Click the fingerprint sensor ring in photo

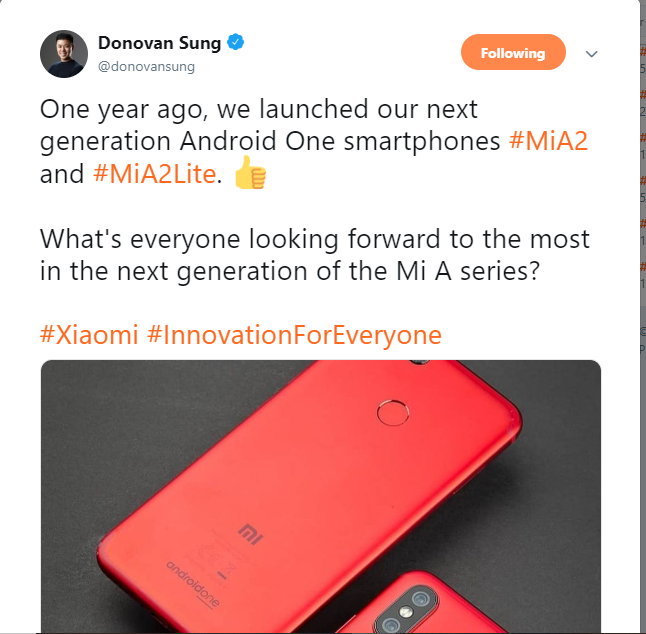pyautogui.click(x=393, y=412)
